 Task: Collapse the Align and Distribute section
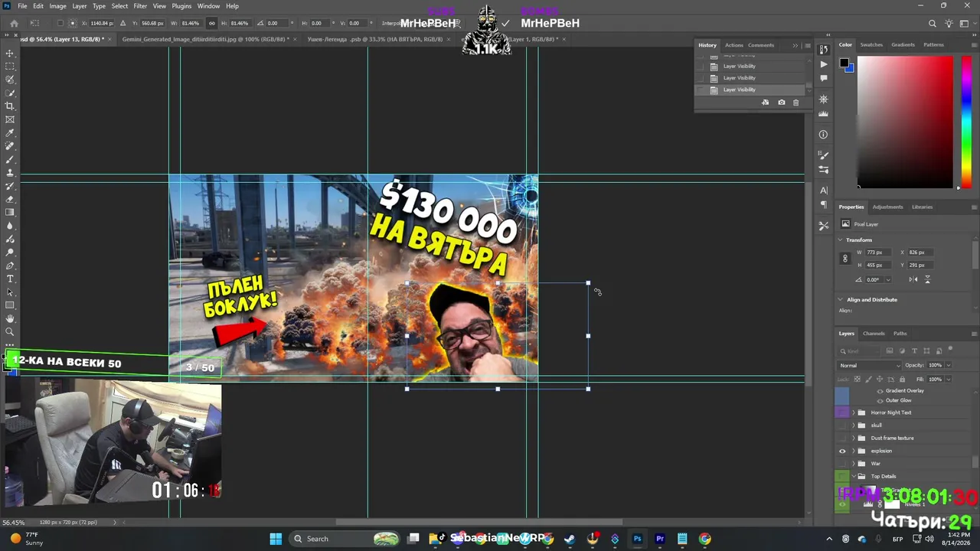pos(841,300)
